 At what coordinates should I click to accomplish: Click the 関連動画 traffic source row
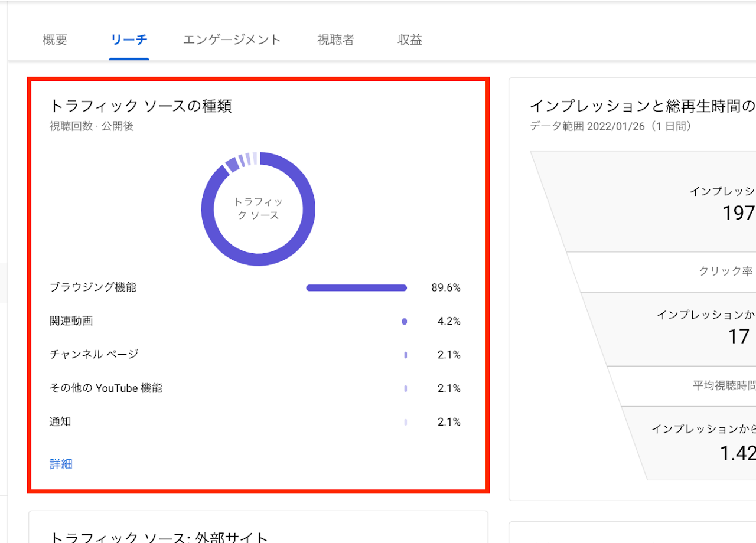click(x=71, y=321)
